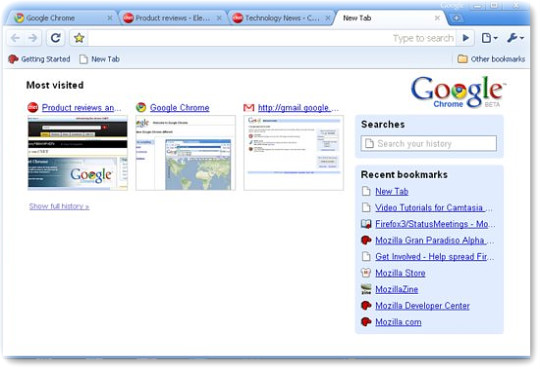Click the Go arrow beside address bar

click(x=466, y=38)
